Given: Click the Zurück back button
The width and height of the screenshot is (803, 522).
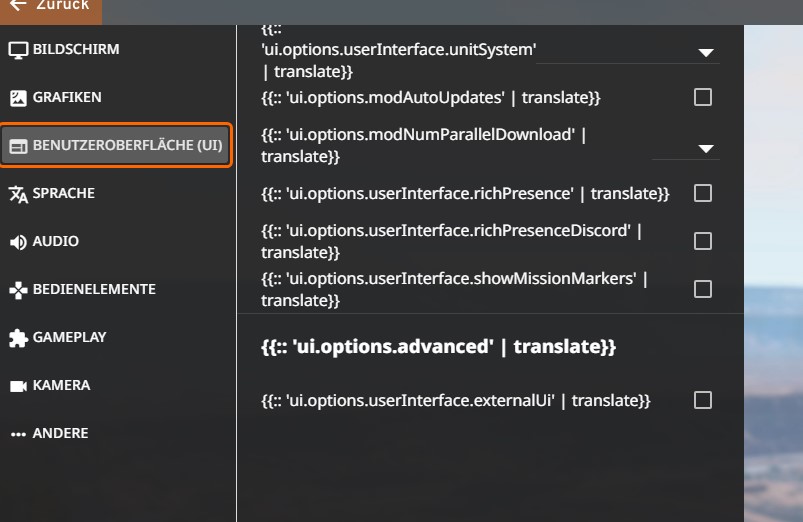Looking at the screenshot, I should (x=50, y=6).
